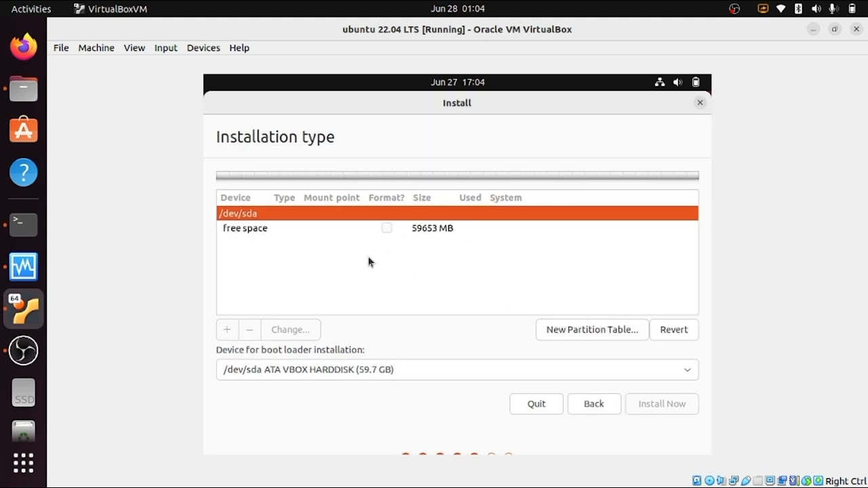Click the guest volume icon in VM top bar
Viewport: 868px width, 488px height.
(x=678, y=82)
